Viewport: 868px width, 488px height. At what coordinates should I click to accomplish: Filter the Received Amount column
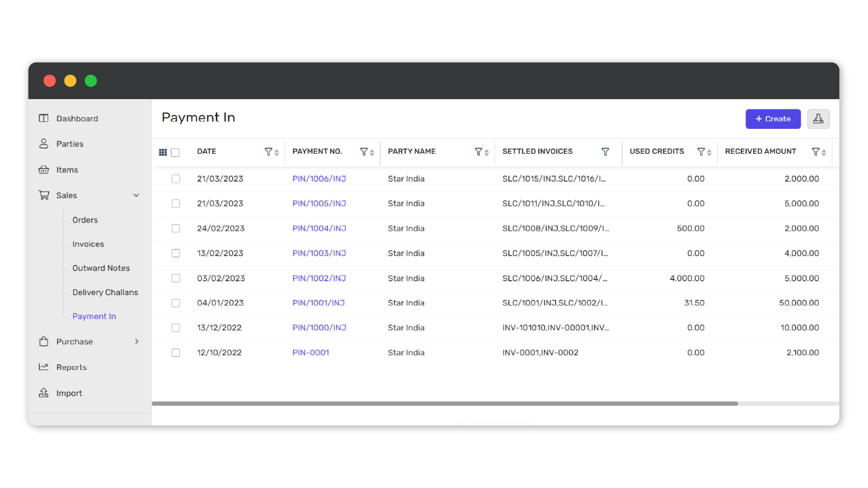pyautogui.click(x=815, y=152)
